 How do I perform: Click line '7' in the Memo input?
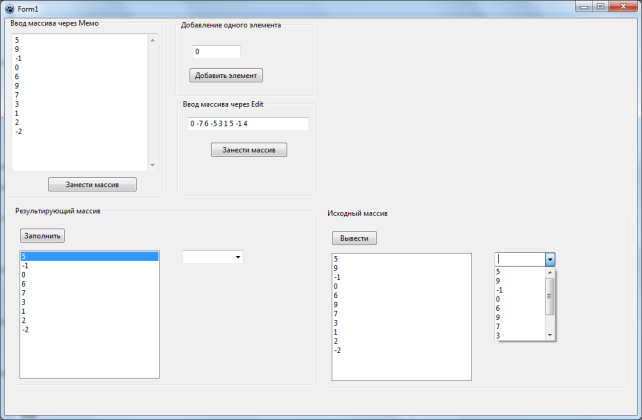pyautogui.click(x=17, y=95)
